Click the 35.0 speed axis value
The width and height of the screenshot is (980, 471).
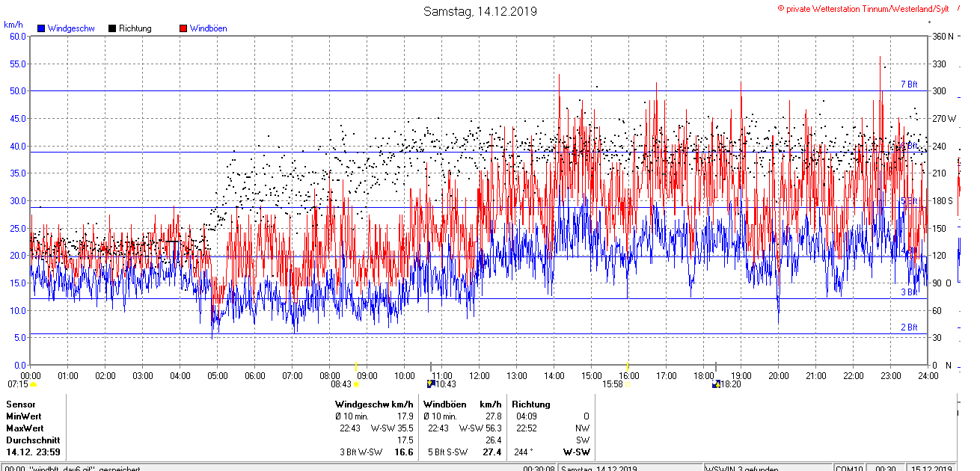pos(18,173)
